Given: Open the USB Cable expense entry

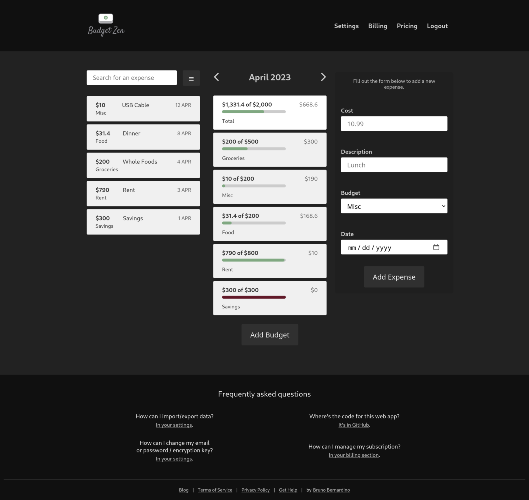Looking at the screenshot, I should tap(143, 109).
